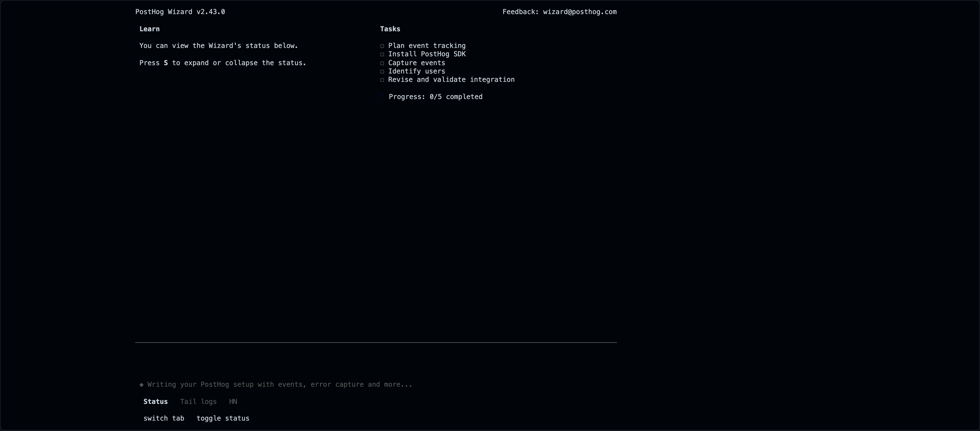Tick the Identify users checkbox
Viewport: 980px width, 431px height.
coord(382,71)
